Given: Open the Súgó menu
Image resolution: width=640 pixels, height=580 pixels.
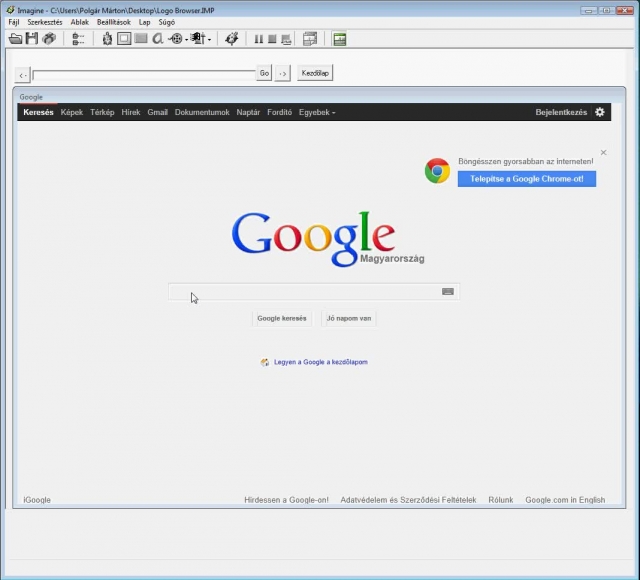Looking at the screenshot, I should click(x=167, y=22).
